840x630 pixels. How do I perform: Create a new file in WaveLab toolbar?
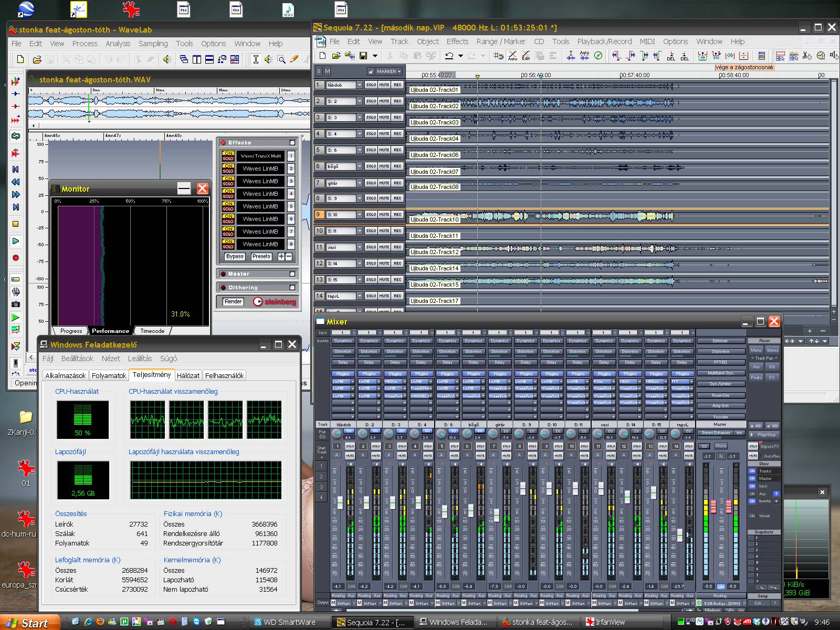pyautogui.click(x=20, y=59)
